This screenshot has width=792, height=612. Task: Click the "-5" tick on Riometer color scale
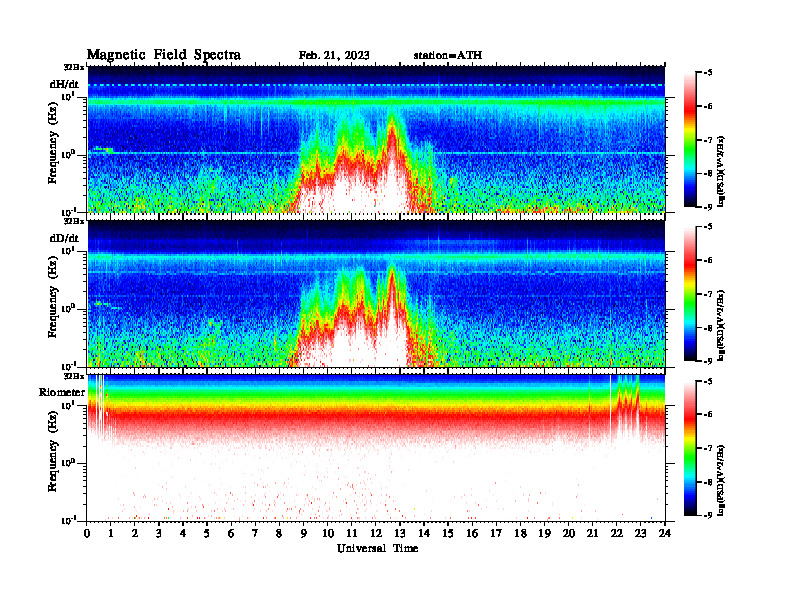[708, 381]
